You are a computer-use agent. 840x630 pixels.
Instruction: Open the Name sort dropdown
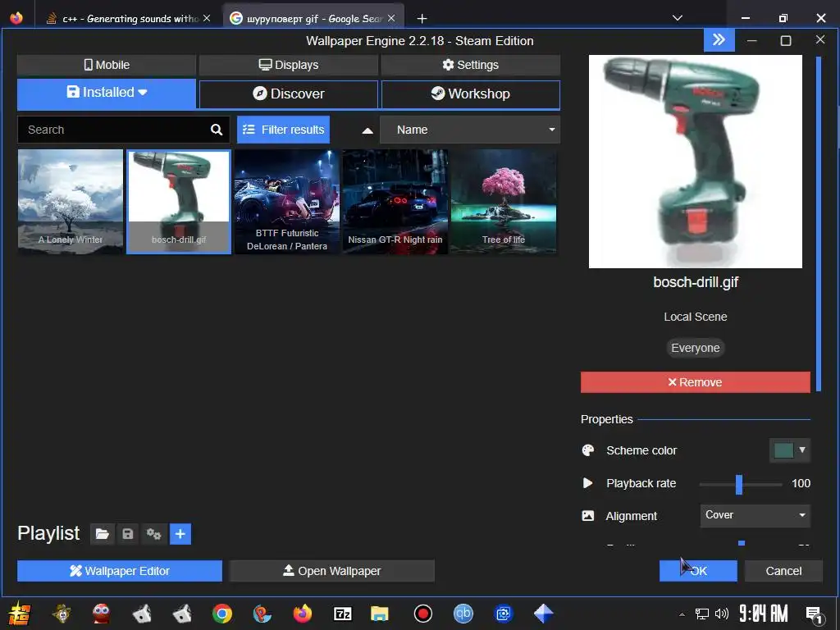470,130
